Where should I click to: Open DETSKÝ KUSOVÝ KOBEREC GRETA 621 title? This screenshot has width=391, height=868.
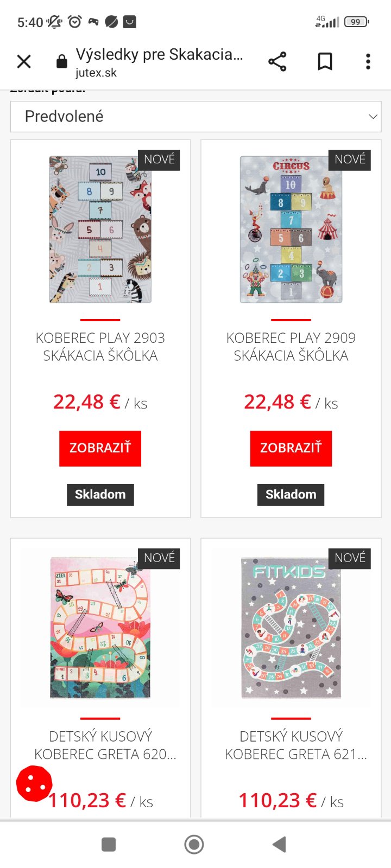[x=296, y=745]
